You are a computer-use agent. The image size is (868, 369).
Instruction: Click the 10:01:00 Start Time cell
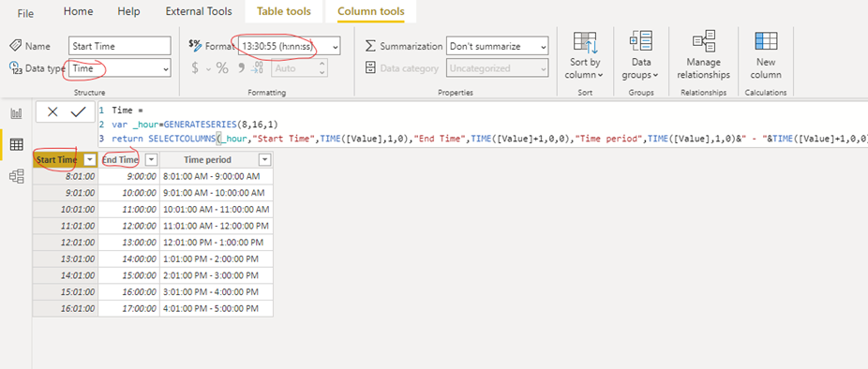66,210
